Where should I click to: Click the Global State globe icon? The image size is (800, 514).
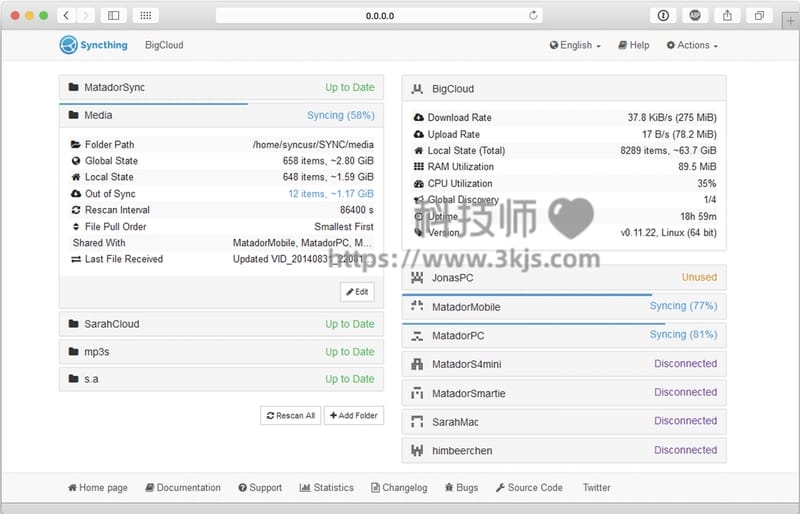click(76, 161)
